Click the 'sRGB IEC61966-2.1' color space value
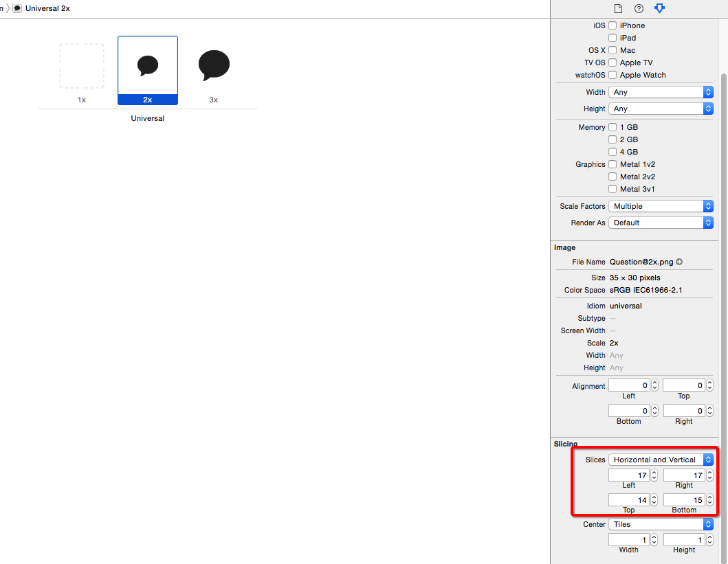This screenshot has width=728, height=564. (x=646, y=290)
